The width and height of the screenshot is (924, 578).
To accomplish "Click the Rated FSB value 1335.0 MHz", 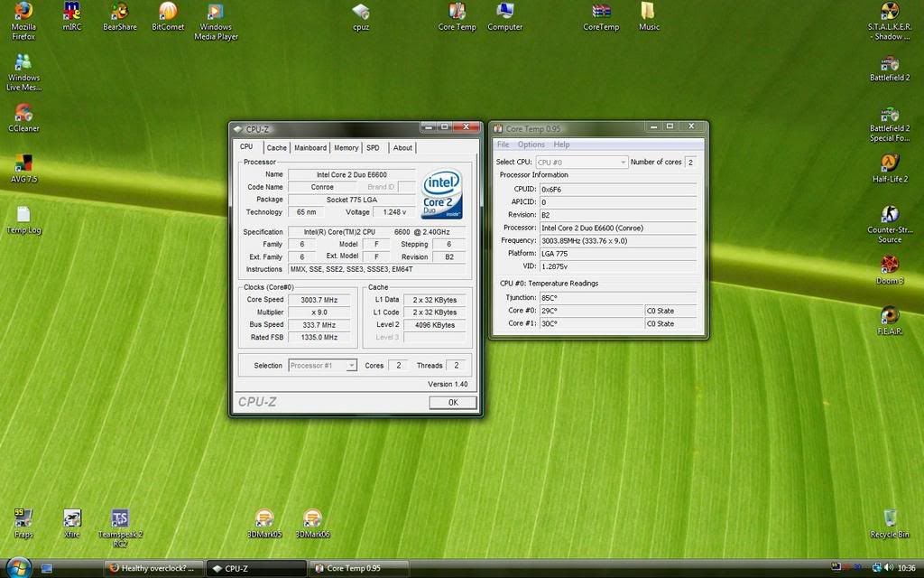I will click(319, 338).
